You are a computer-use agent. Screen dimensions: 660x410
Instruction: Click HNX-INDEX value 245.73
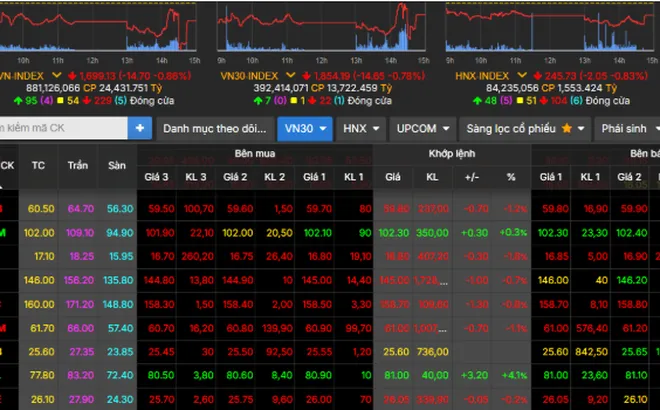(x=560, y=76)
